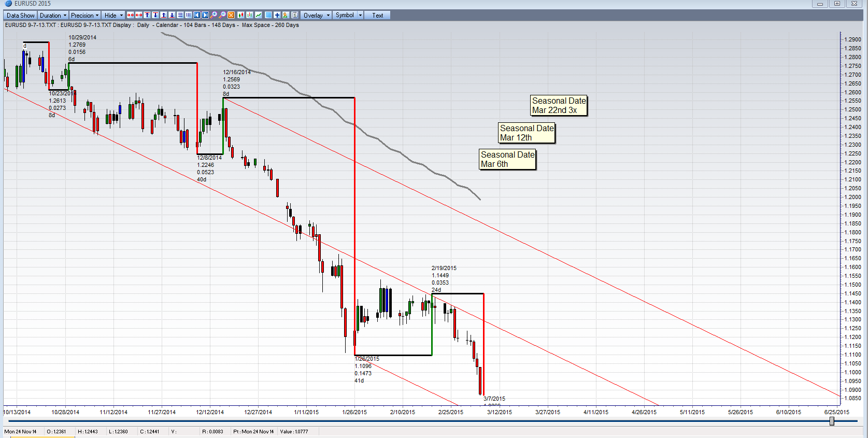868x438 pixels.
Task: Toggle vertical grid lines icon
Action: pos(189,15)
